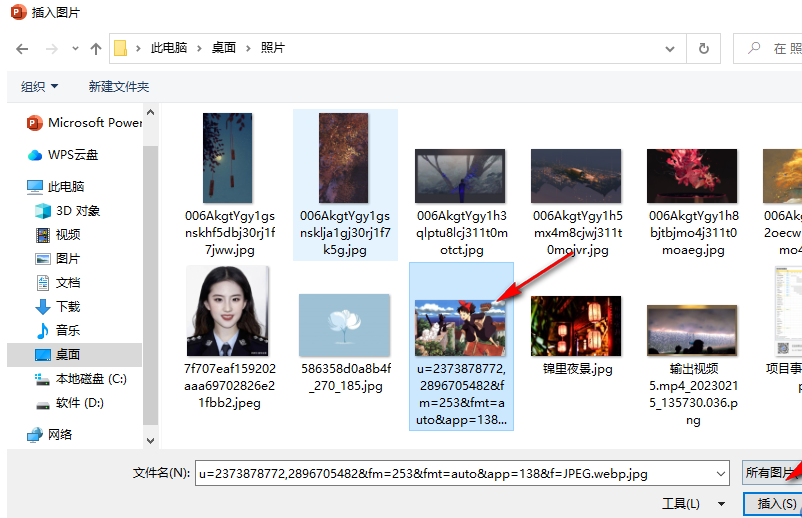
Task: Open the 所有图片 file type filter
Action: [x=772, y=472]
